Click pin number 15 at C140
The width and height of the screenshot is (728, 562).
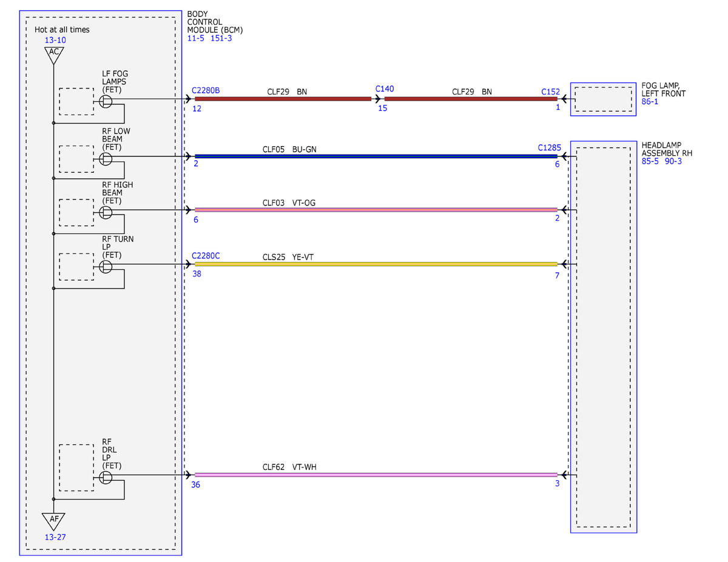[x=382, y=109]
